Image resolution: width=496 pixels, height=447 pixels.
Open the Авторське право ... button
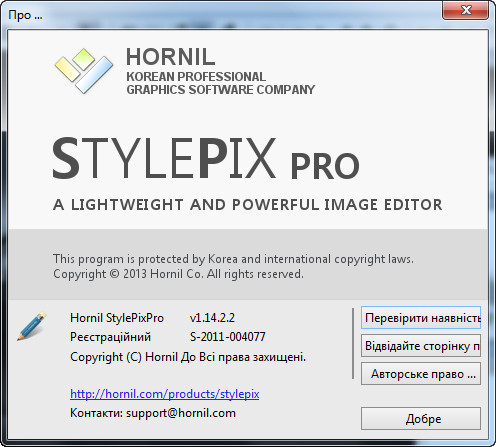[x=421, y=374]
